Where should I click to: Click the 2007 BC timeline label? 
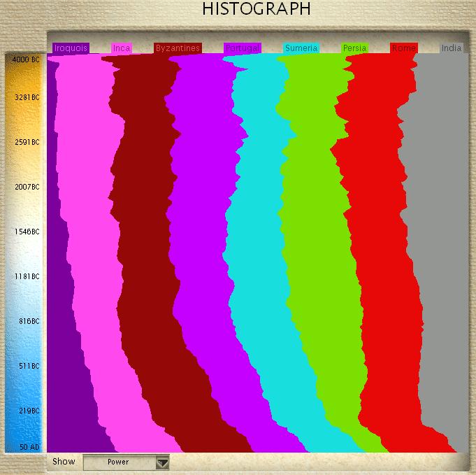27,187
